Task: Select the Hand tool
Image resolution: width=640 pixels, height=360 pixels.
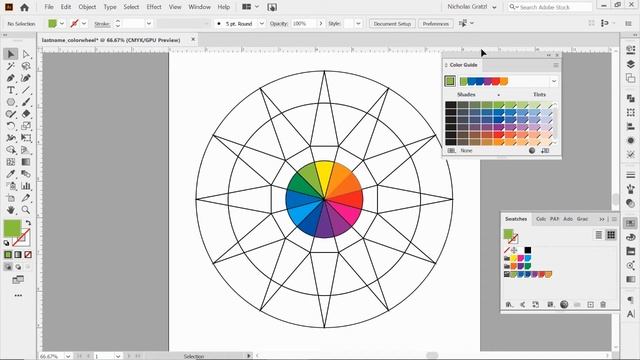Action: [x=11, y=210]
